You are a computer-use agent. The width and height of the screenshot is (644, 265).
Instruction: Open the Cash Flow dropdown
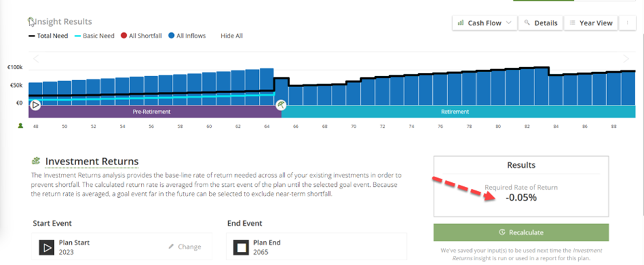tap(484, 23)
